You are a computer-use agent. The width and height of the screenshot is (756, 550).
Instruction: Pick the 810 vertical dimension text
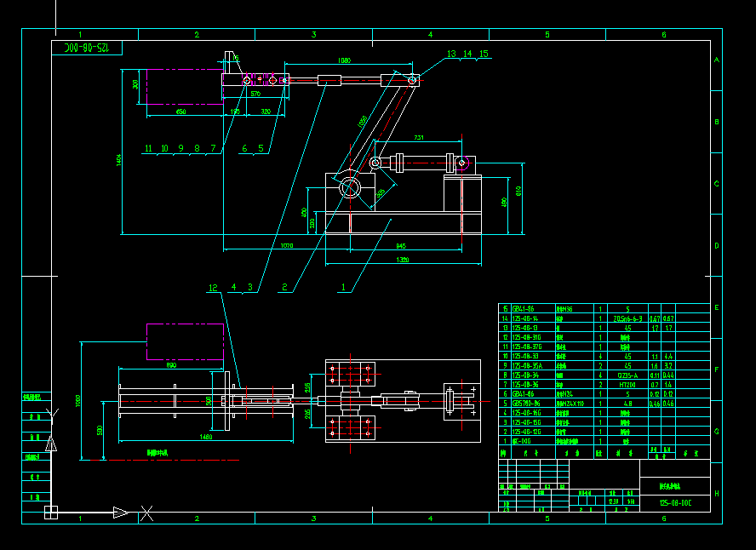click(x=518, y=191)
